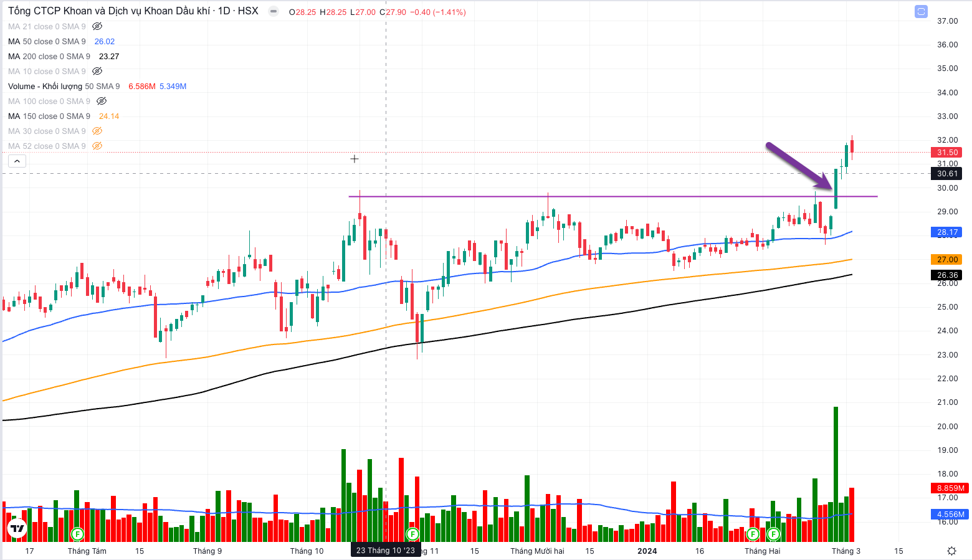Unhide the MA 52 indicator eye icon
Screen dimensions: 972x560
97,146
